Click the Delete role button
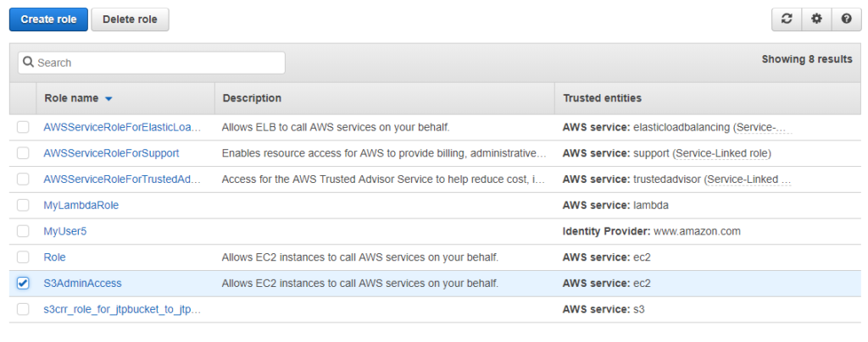 130,19
